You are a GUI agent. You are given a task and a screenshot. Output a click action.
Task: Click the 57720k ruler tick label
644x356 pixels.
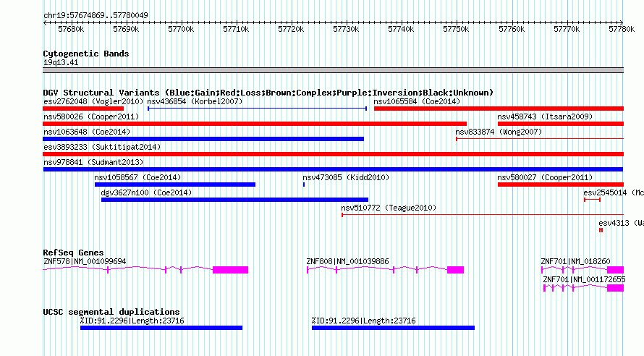point(291,30)
